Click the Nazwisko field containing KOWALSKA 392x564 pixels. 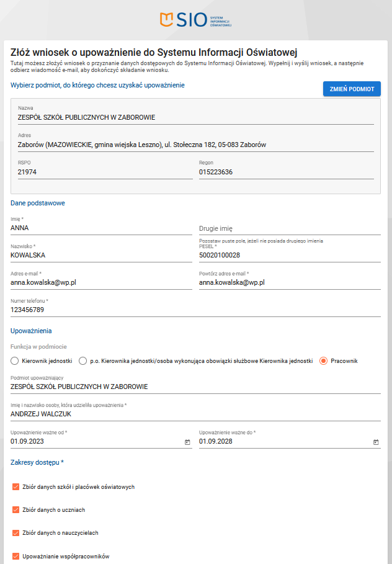(x=99, y=255)
